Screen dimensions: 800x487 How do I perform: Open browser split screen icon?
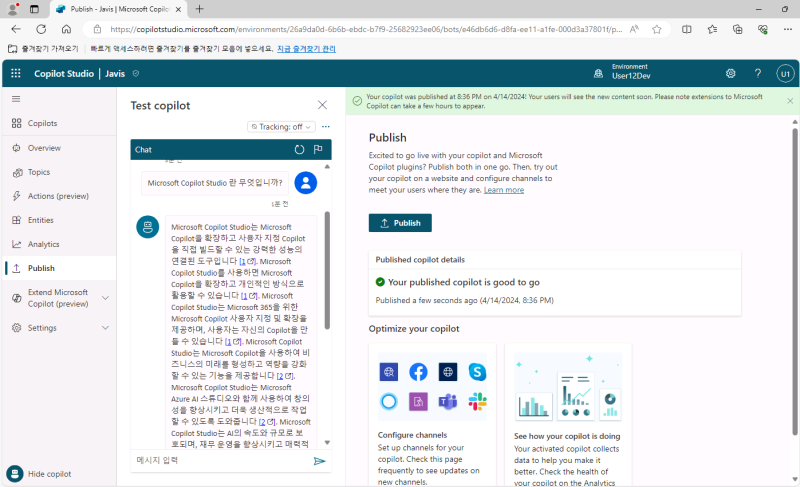click(687, 30)
